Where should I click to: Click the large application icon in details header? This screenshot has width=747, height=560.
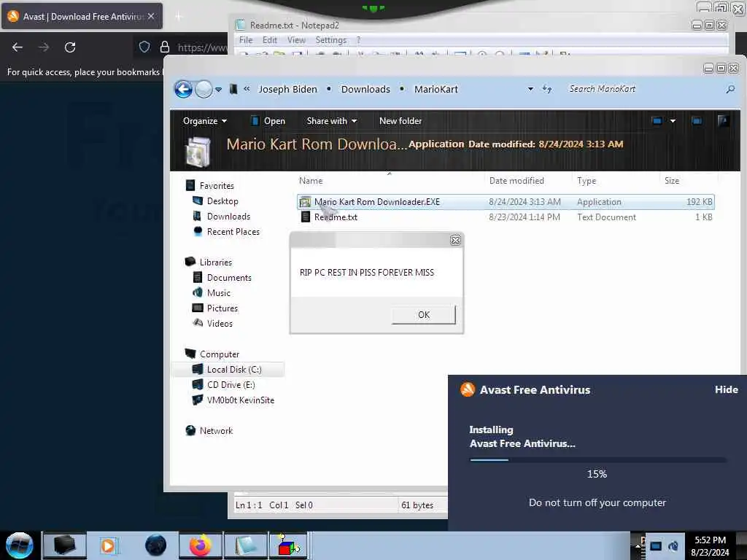[x=198, y=152]
